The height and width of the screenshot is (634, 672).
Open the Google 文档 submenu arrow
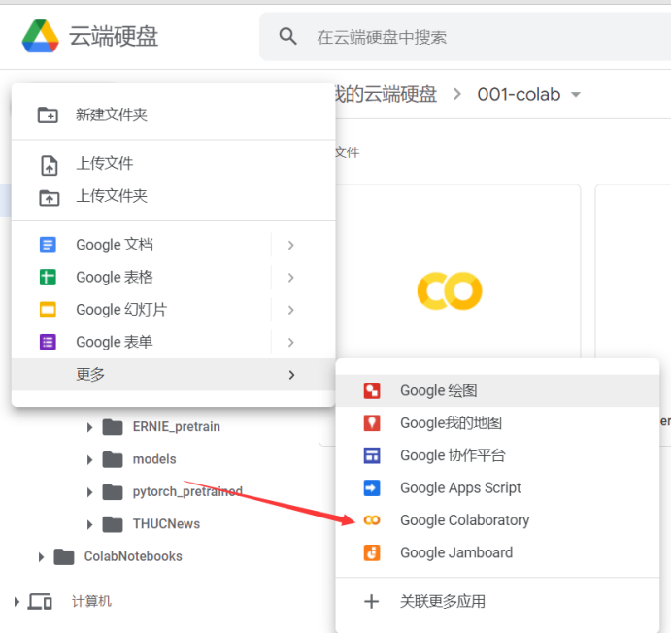pos(291,245)
